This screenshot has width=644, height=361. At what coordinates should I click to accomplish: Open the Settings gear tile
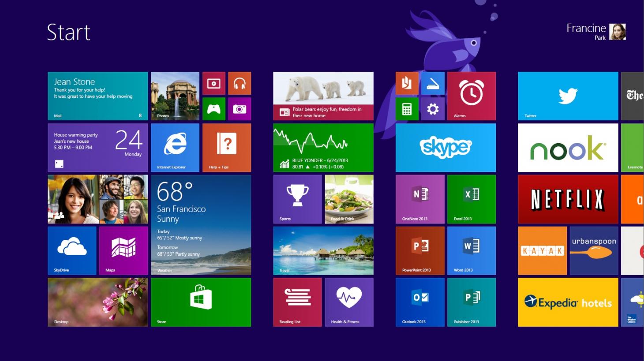click(433, 108)
